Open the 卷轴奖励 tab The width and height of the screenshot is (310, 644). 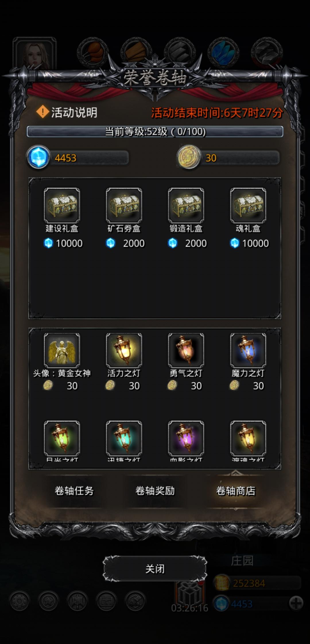tap(155, 491)
